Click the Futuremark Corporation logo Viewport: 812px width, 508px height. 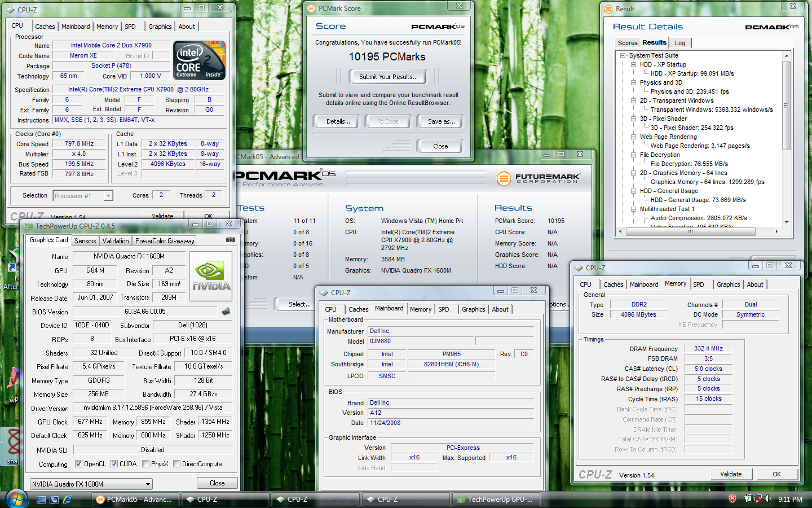[x=538, y=178]
